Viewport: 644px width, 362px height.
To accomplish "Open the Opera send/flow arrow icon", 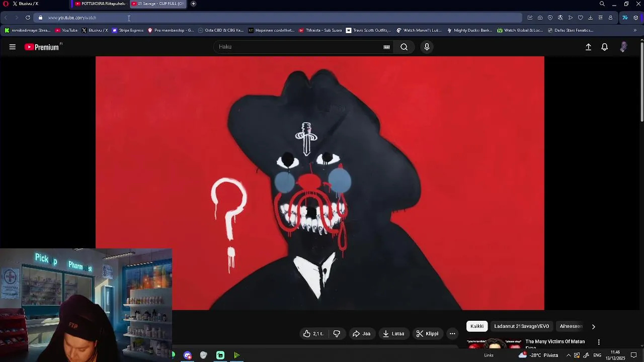I will point(570,18).
